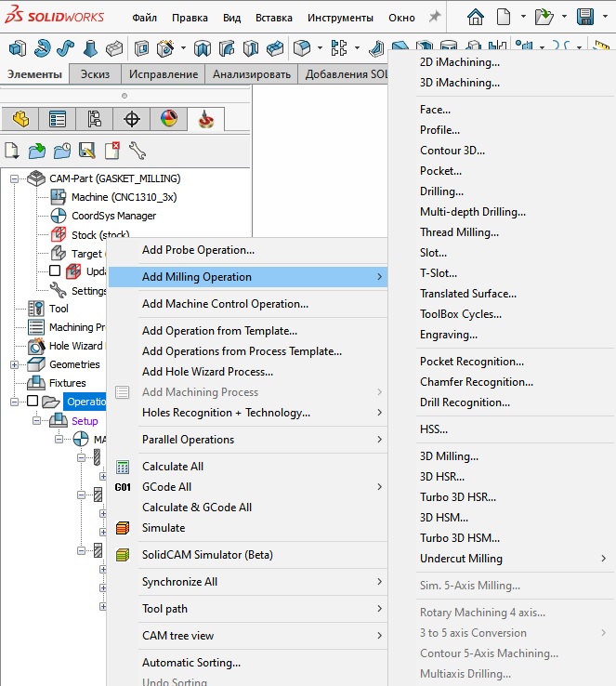Image resolution: width=616 pixels, height=686 pixels.
Task: Open the PropertyManager tab icon
Action: [x=58, y=119]
